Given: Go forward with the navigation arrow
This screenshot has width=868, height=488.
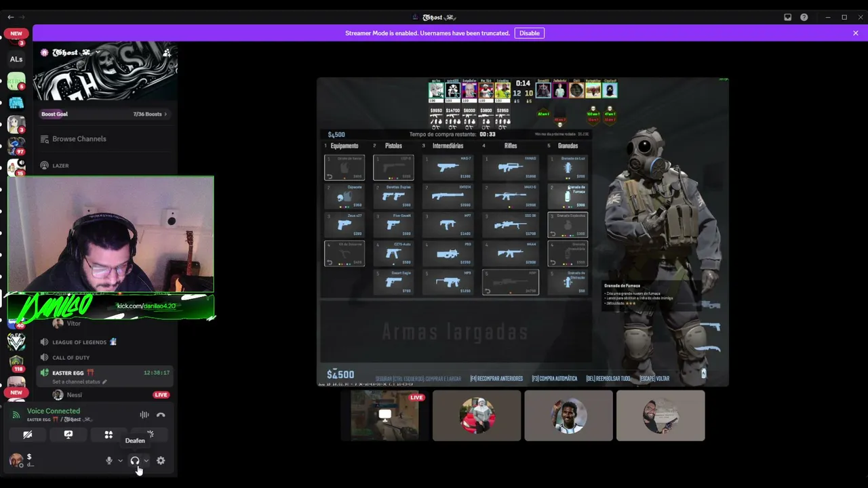Looking at the screenshot, I should (x=22, y=17).
